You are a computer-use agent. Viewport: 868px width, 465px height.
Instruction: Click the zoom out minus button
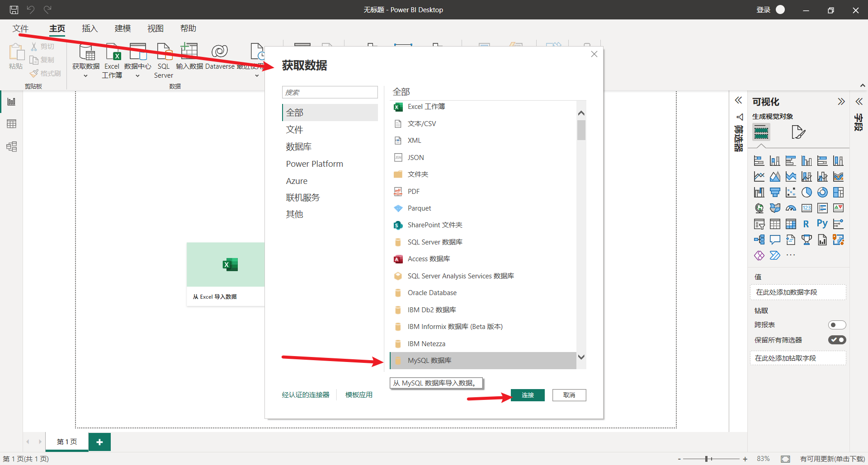coord(679,459)
